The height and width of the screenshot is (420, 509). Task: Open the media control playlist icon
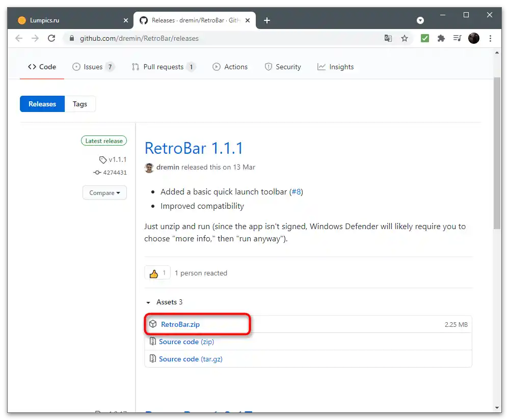click(457, 38)
